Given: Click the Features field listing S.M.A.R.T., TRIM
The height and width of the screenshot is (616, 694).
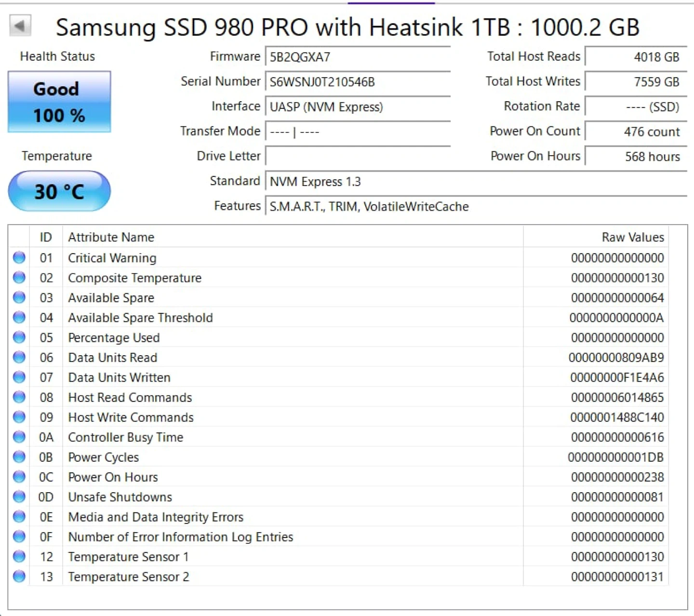Looking at the screenshot, I should [x=475, y=207].
